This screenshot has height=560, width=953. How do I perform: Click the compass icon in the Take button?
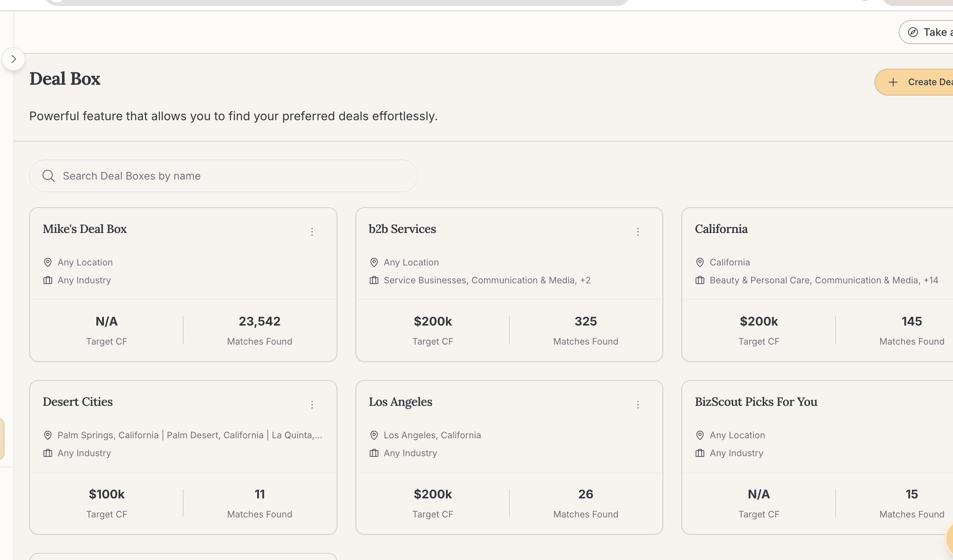pyautogui.click(x=913, y=32)
